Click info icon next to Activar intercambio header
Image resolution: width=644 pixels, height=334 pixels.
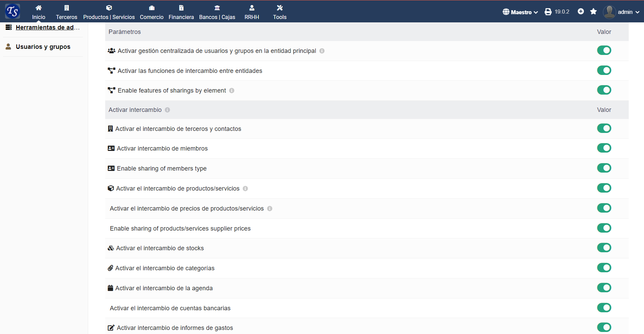(x=167, y=110)
